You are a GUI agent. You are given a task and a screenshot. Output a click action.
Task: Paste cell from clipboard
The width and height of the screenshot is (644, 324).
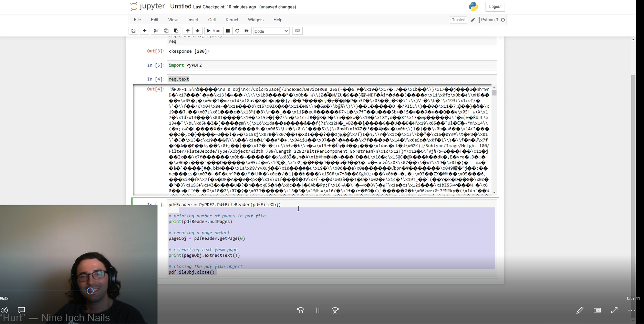[176, 31]
